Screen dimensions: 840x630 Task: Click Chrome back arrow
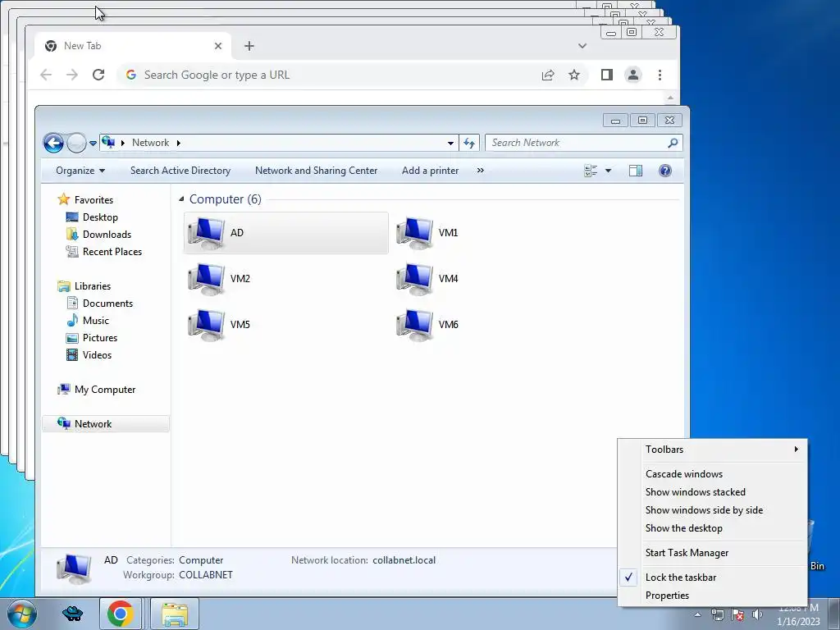46,75
